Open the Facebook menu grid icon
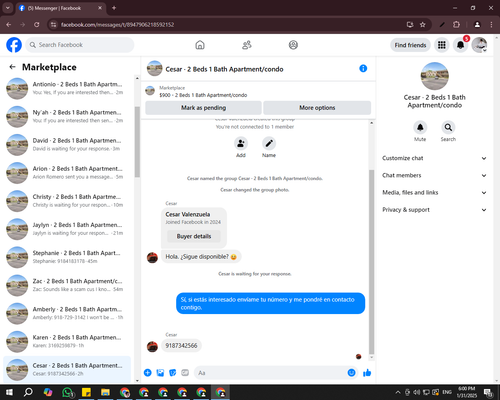The image size is (500, 400). pyautogui.click(x=442, y=45)
